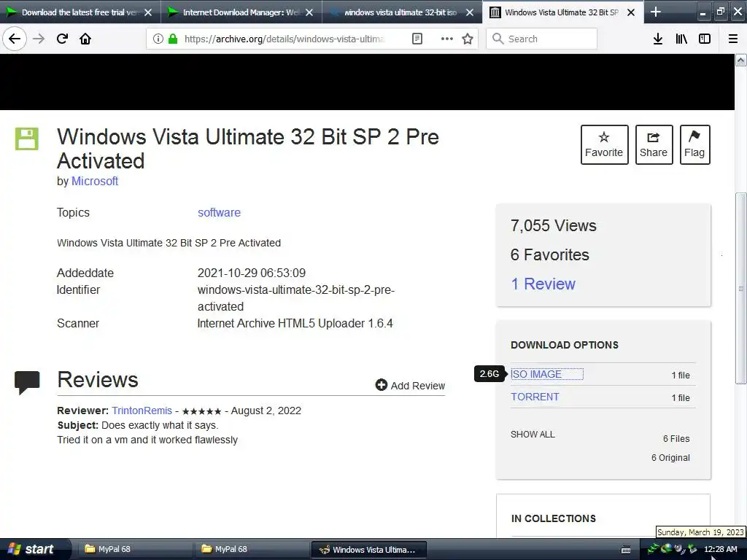747x560 pixels.
Task: Close the windows vista ultimate 32-bit iso tab
Action: click(470, 12)
